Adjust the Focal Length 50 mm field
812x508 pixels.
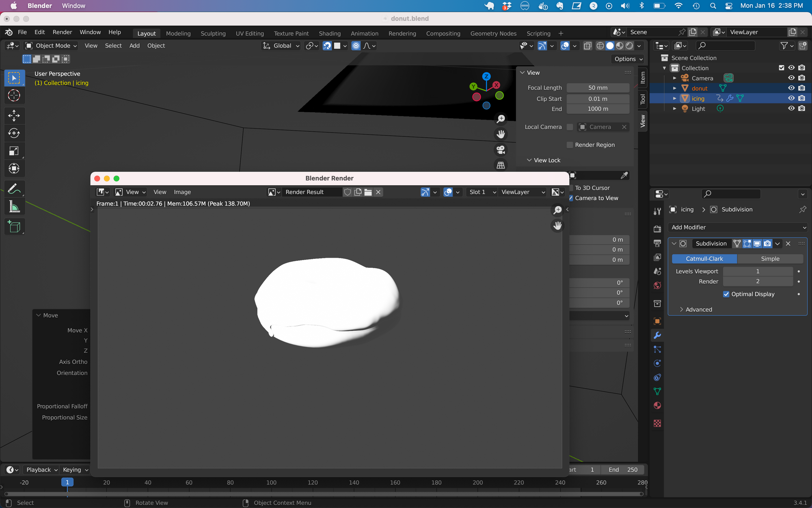(x=598, y=88)
